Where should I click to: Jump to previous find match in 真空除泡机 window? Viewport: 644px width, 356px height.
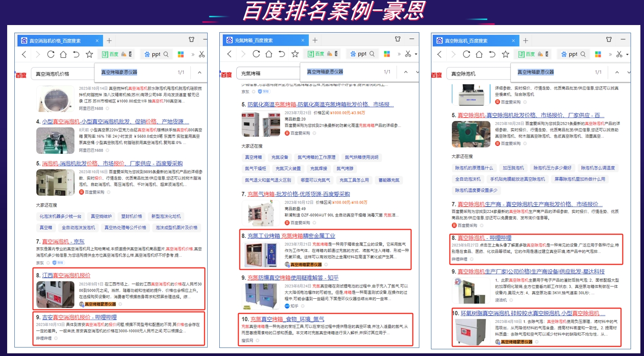click(617, 72)
